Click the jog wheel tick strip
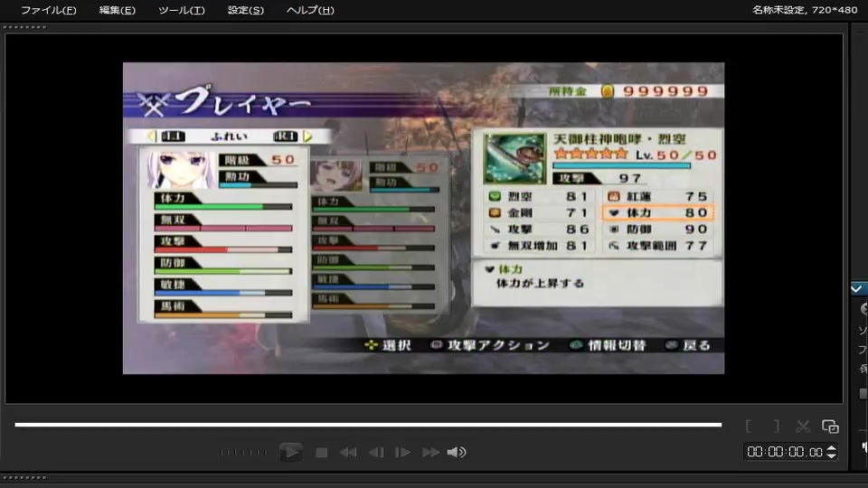 (243, 453)
